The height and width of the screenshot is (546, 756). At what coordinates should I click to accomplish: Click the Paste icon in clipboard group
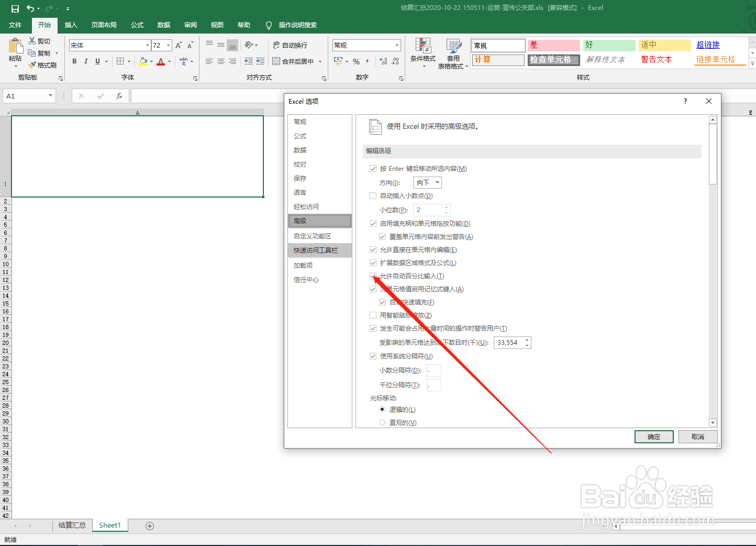coord(16,46)
